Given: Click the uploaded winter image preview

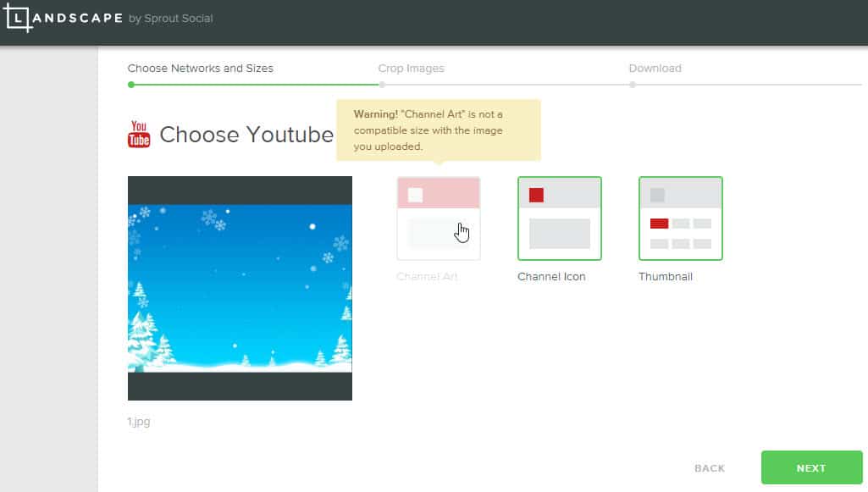Looking at the screenshot, I should (x=240, y=288).
